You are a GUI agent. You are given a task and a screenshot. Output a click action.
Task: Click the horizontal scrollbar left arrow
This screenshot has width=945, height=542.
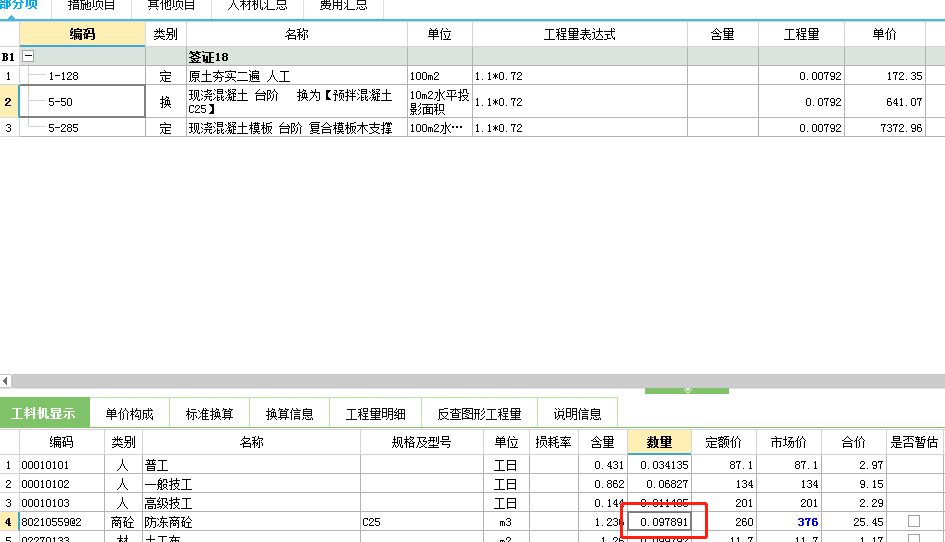5,381
